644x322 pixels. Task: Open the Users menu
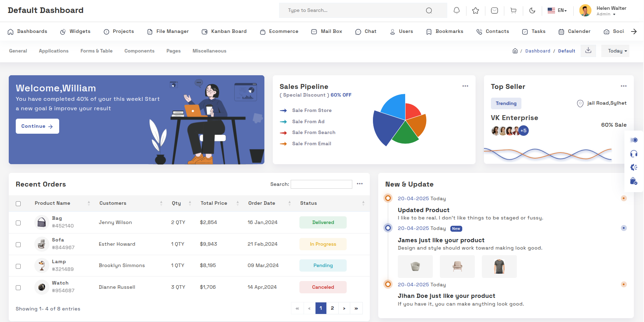[402, 31]
